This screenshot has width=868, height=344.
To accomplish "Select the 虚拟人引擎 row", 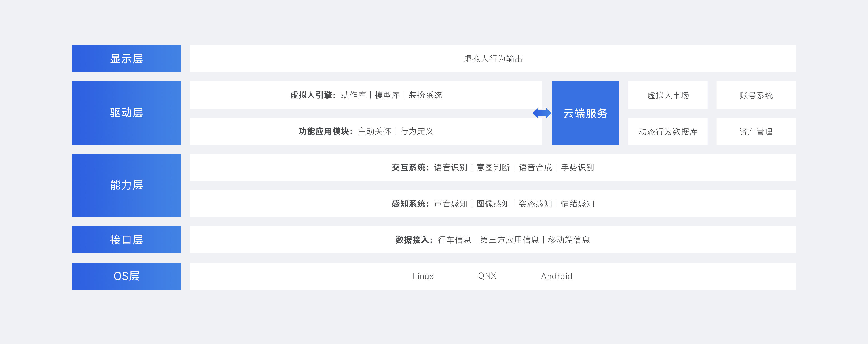I will pyautogui.click(x=366, y=96).
